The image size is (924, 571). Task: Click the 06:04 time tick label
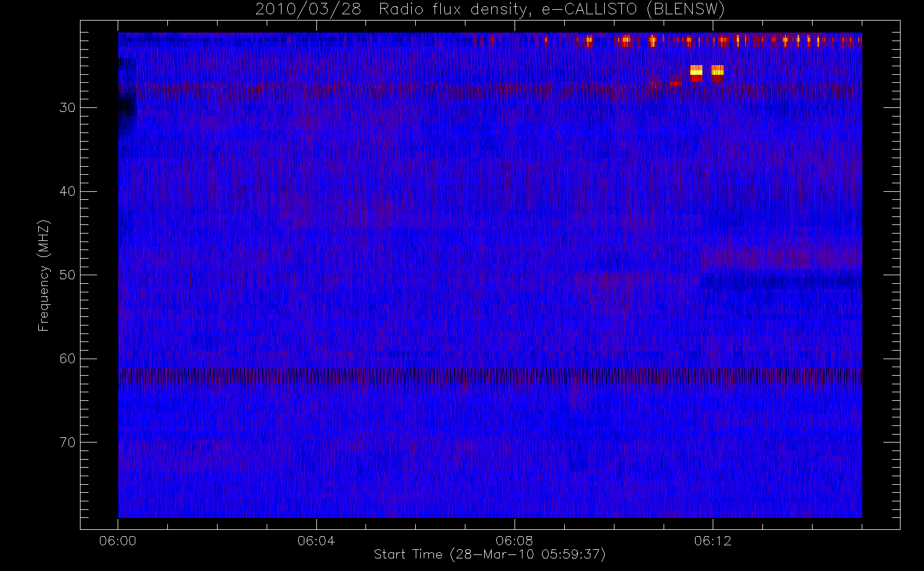coord(316,541)
